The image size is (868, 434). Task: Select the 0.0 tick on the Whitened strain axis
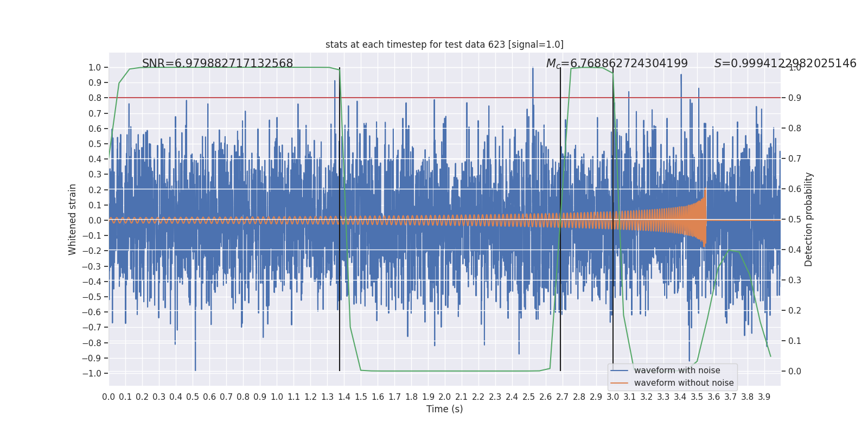click(95, 220)
